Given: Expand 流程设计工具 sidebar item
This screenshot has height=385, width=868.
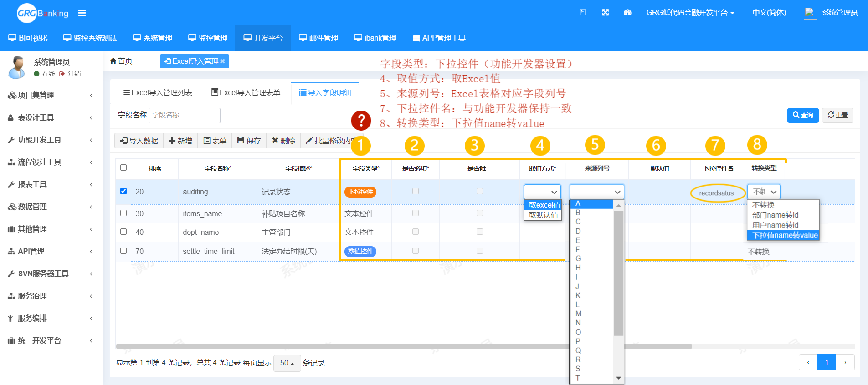Looking at the screenshot, I should tap(51, 162).
